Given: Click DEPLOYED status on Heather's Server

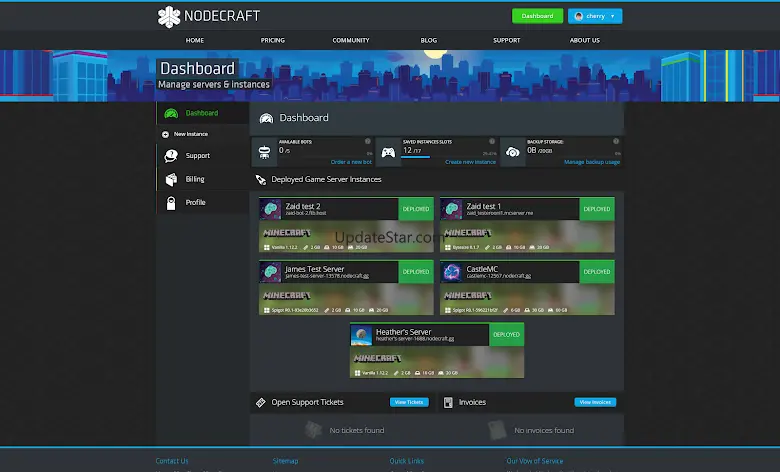Looking at the screenshot, I should tap(506, 335).
